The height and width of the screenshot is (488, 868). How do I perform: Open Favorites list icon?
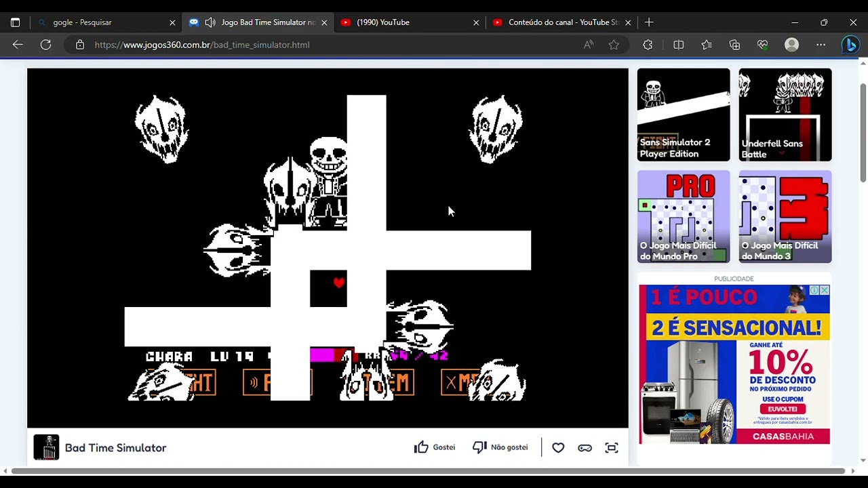click(x=707, y=45)
